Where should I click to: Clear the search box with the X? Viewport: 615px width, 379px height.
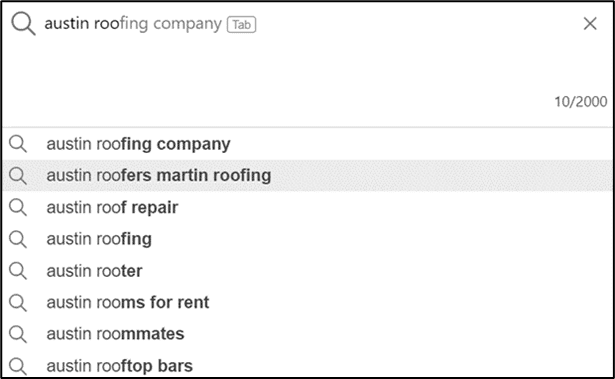tap(590, 24)
